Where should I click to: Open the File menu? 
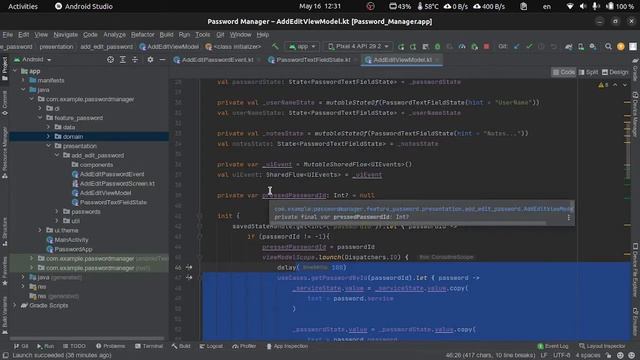7,35
